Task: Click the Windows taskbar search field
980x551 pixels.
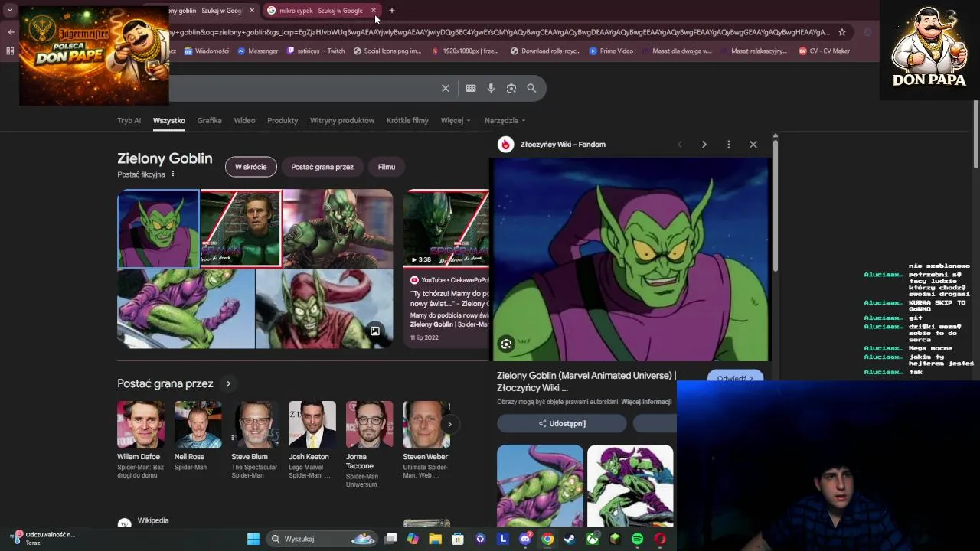Action: pos(322,539)
